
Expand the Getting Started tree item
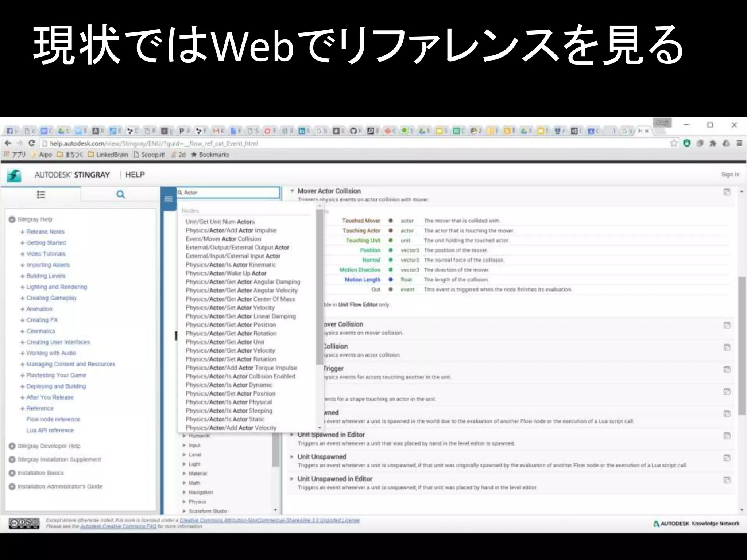click(x=23, y=243)
